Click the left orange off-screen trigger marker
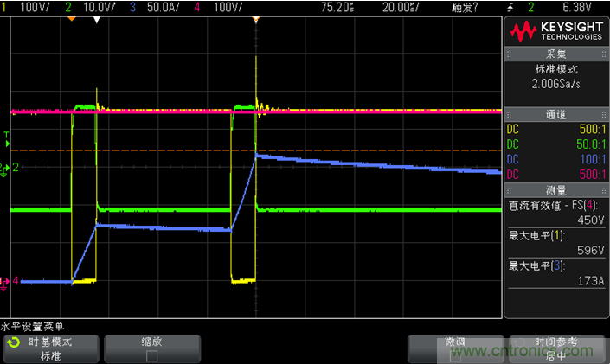Viewport: 610px width, 364px height. (x=70, y=19)
